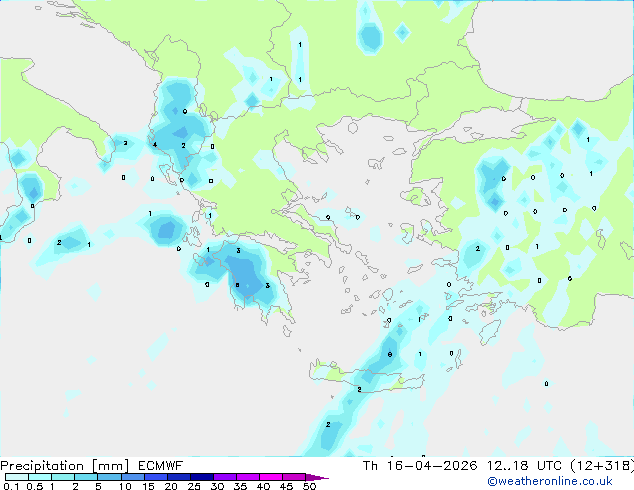Click the legend scale label 20
The height and width of the screenshot is (490, 634).
[171, 486]
